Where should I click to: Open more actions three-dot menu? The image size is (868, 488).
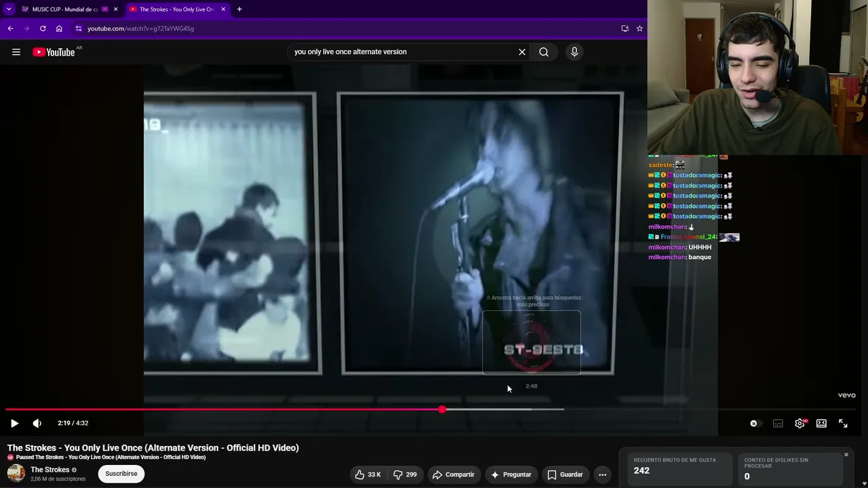pyautogui.click(x=602, y=474)
